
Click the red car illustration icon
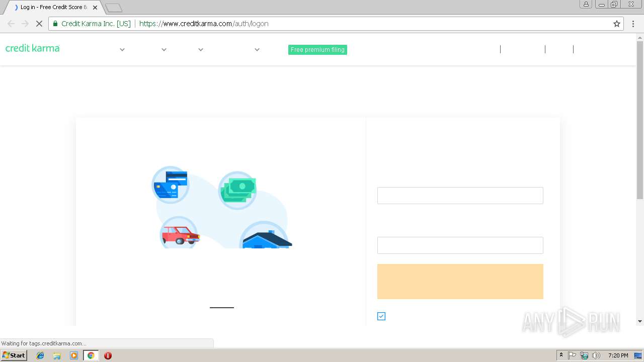179,233
